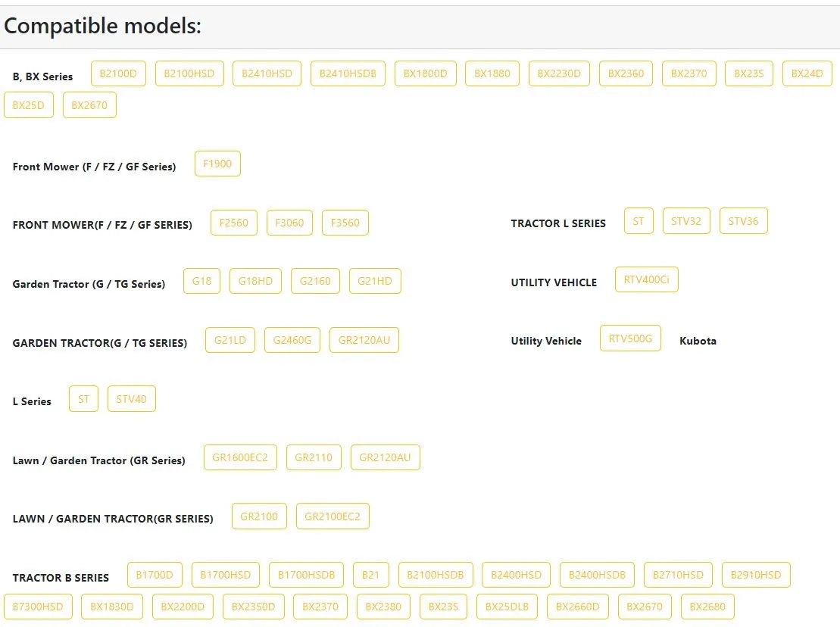Viewport: 840px width, 627px height.
Task: Select the B1700HSDB tractor model
Action: click(x=306, y=575)
